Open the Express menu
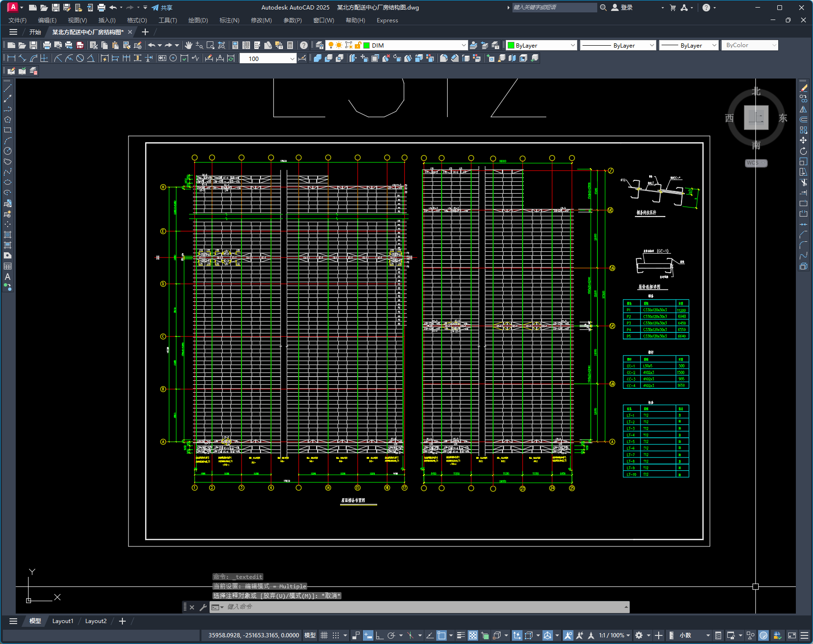The width and height of the screenshot is (813, 644). tap(387, 20)
